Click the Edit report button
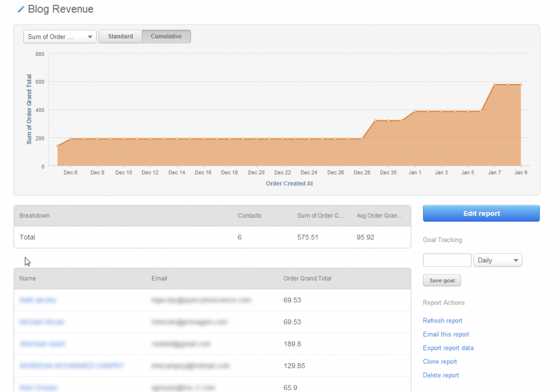556x392 pixels. (x=481, y=213)
